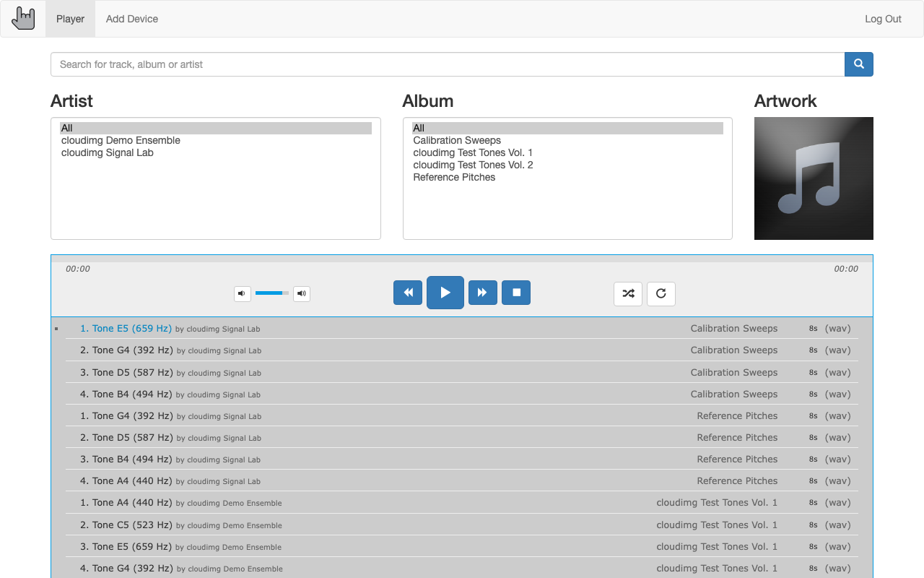Toggle shuffle mode
Viewport: 924px width, 578px height.
click(x=628, y=293)
